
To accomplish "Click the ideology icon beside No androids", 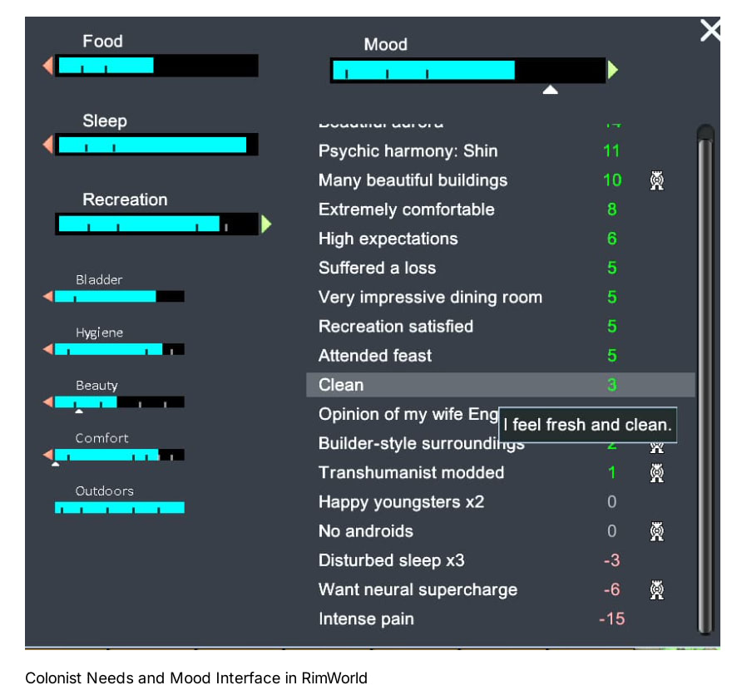I will 657,531.
